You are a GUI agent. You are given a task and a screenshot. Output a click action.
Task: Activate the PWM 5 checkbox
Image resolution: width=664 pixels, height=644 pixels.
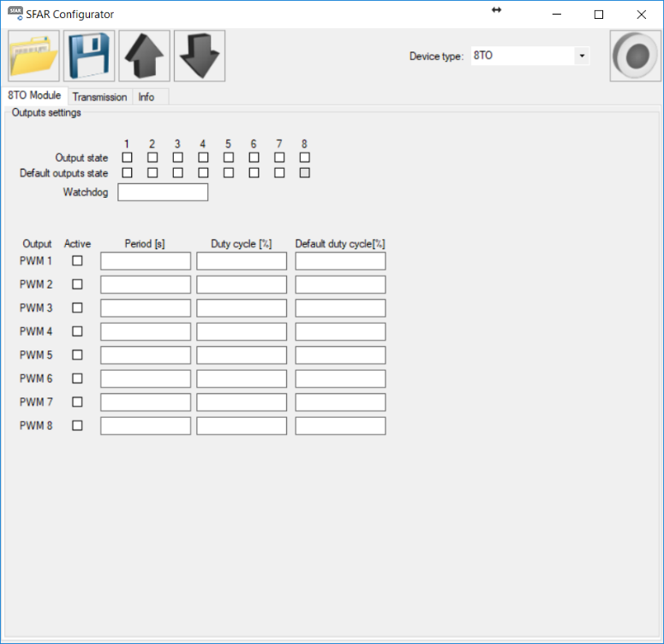[77, 355]
